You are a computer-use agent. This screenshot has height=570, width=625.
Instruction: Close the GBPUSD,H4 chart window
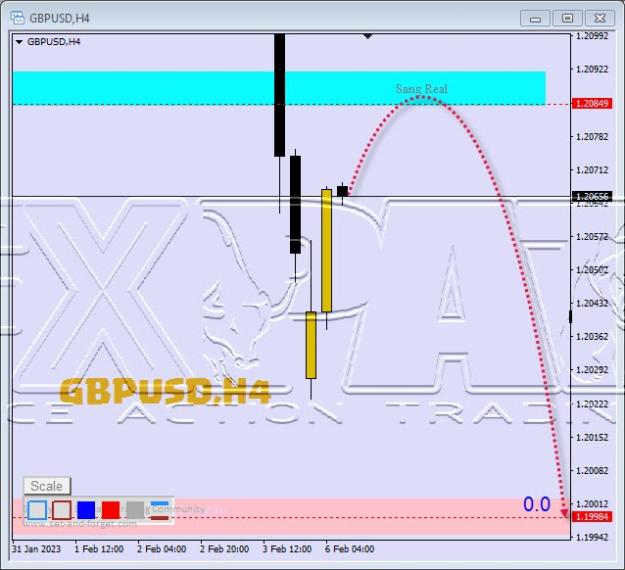pyautogui.click(x=599, y=18)
